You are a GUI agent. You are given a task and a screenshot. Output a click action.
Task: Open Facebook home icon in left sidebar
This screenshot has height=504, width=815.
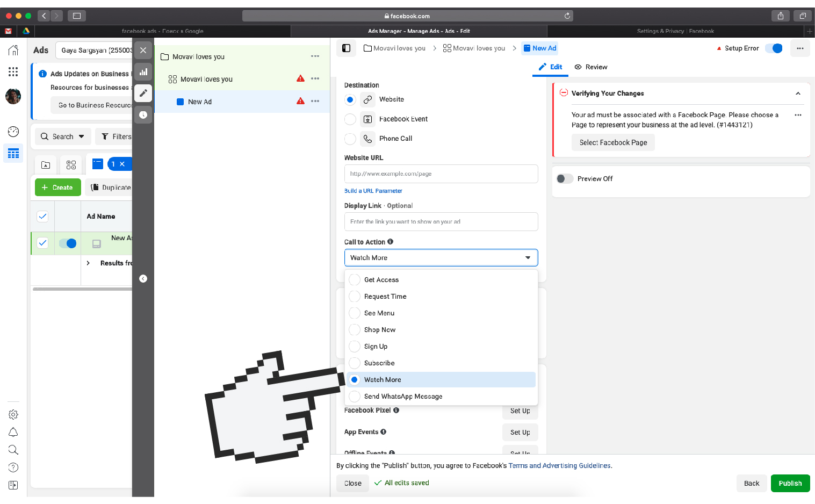click(13, 51)
